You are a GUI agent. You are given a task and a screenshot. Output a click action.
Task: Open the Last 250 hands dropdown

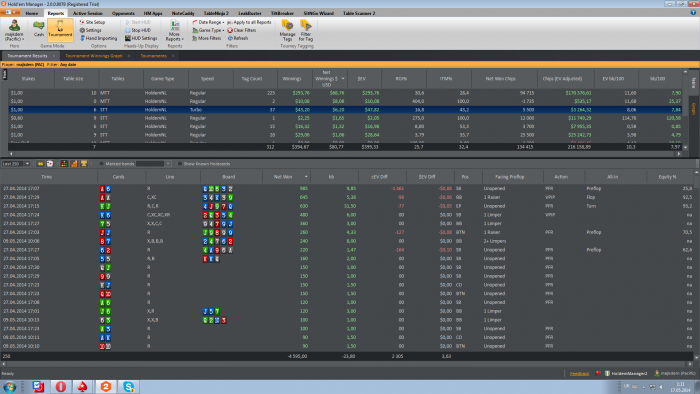coord(27,164)
